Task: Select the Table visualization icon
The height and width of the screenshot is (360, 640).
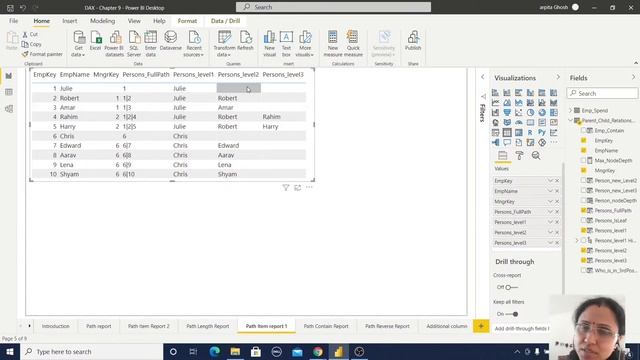Action: 507,133
